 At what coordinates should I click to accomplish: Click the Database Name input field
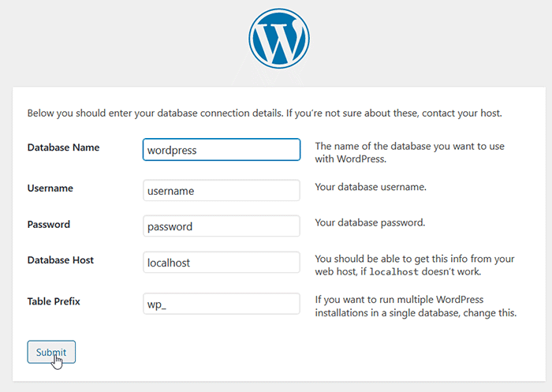pyautogui.click(x=221, y=150)
